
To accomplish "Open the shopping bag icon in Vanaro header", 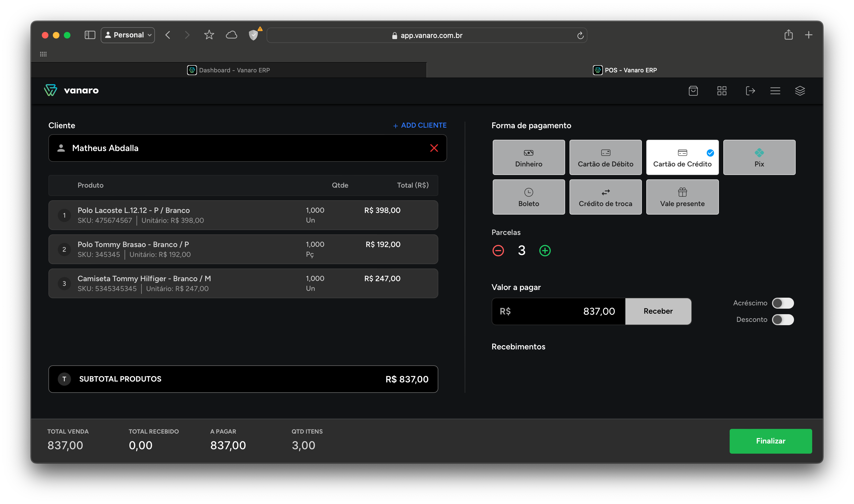I will coord(693,91).
